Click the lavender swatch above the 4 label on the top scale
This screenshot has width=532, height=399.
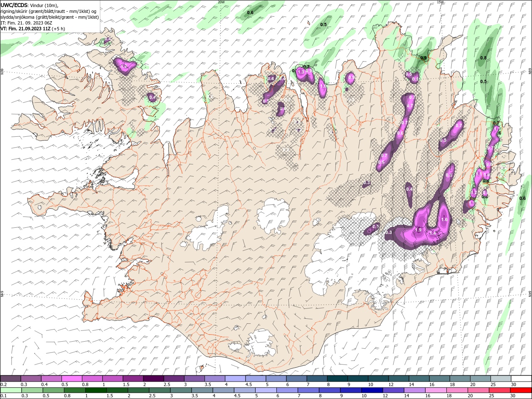pos(235,379)
